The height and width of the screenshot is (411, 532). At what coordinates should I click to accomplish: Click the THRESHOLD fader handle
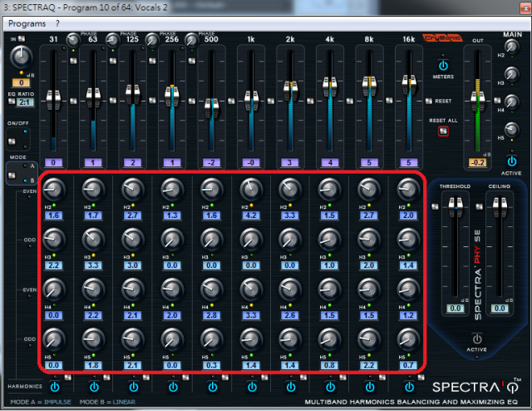pos(456,207)
